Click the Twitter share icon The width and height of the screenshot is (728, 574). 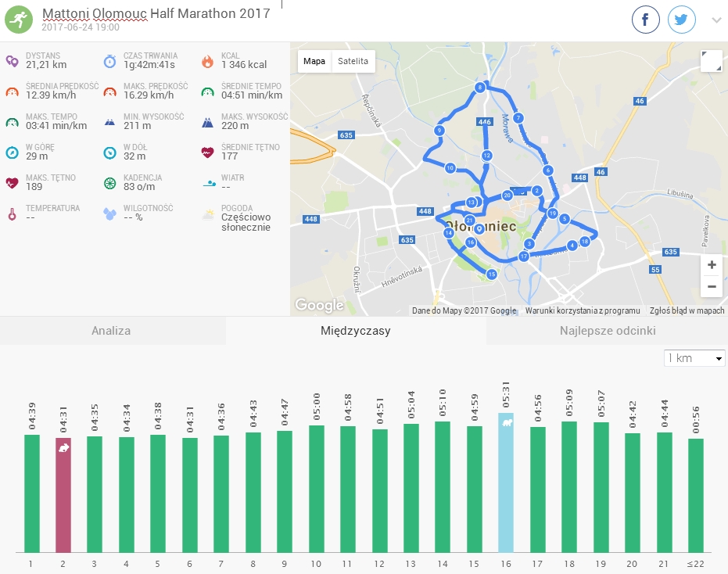pos(682,20)
